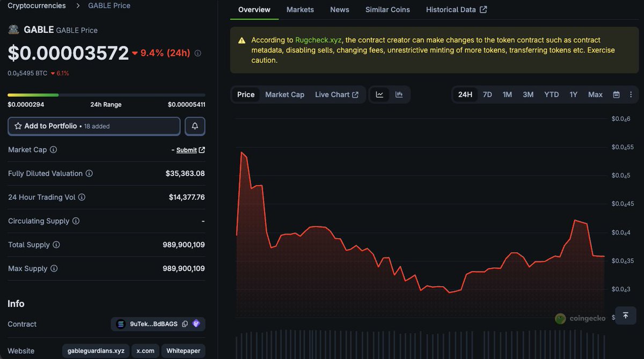
Task: Open the info icon next to 24h change
Action: click(x=197, y=53)
